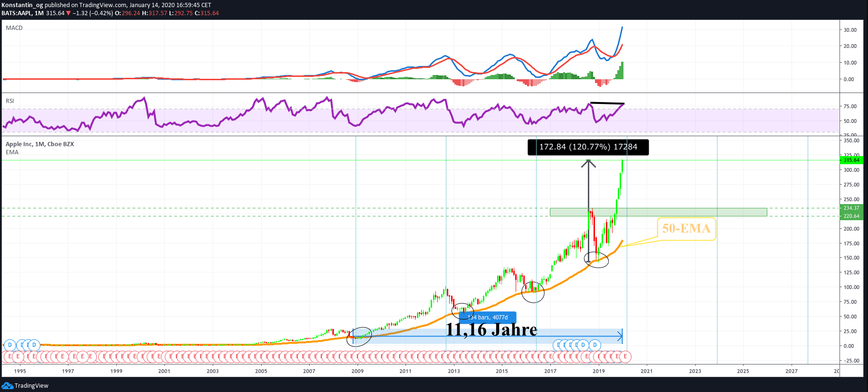The height and width of the screenshot is (392, 868).
Task: Click the 234.37 price level label
Action: [x=851, y=208]
